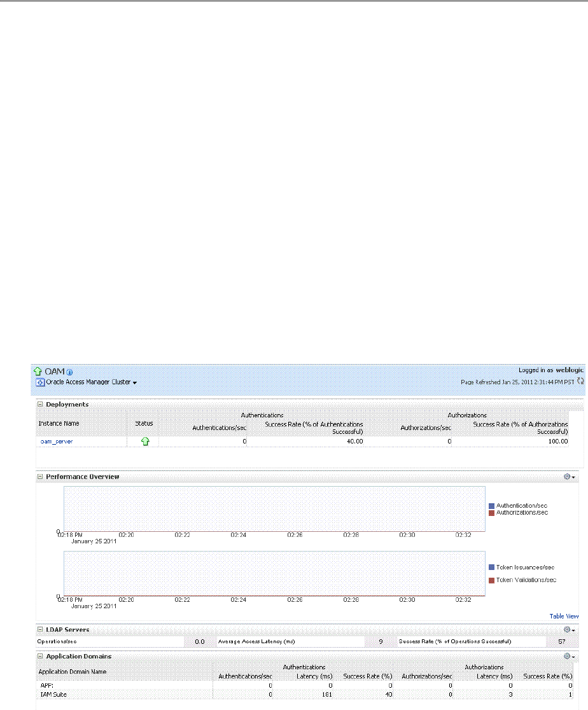Image resolution: width=588 pixels, height=710 pixels.
Task: Switch to Table View link
Action: click(564, 616)
